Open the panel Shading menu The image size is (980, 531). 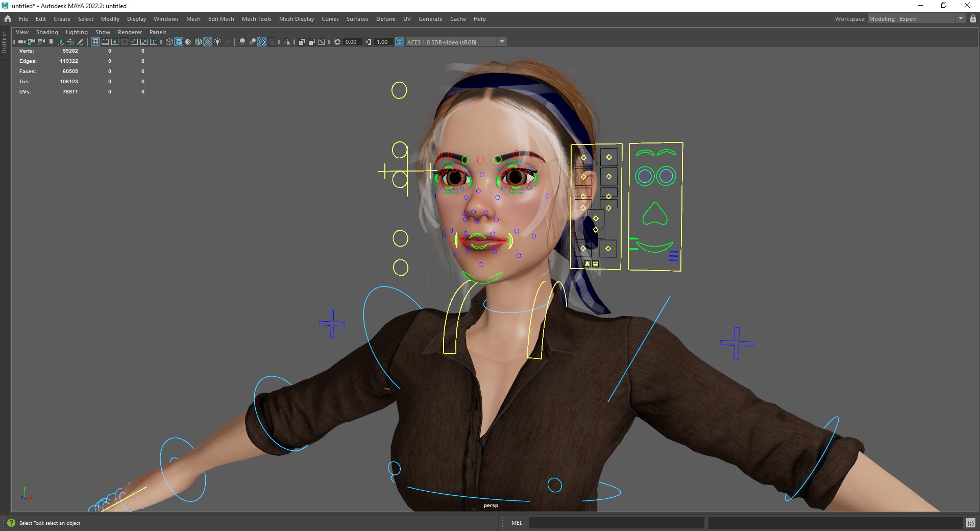(47, 32)
